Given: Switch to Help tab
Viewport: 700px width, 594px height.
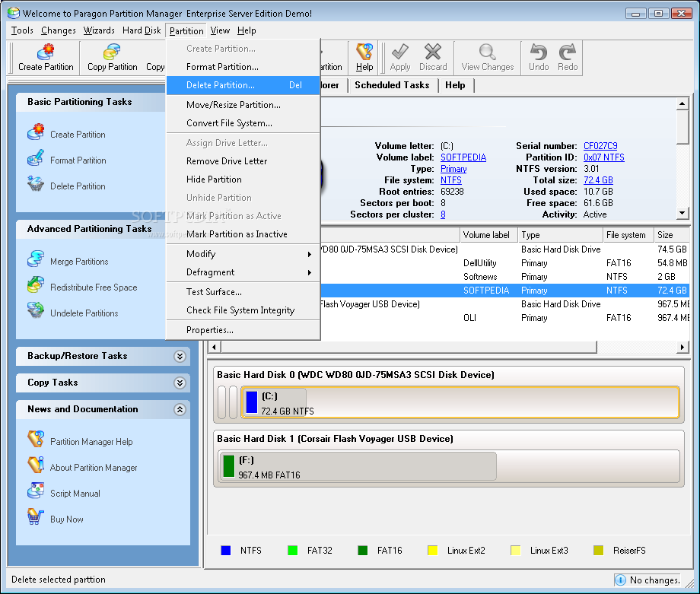Looking at the screenshot, I should pyautogui.click(x=455, y=85).
